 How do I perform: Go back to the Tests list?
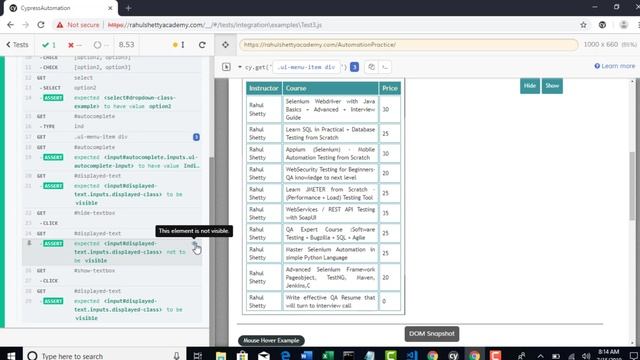(17, 45)
